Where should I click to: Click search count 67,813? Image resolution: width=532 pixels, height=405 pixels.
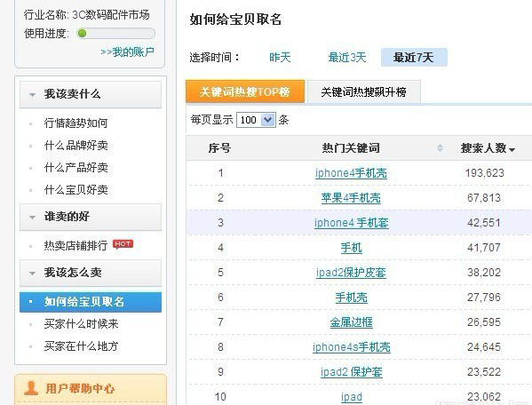(x=484, y=198)
